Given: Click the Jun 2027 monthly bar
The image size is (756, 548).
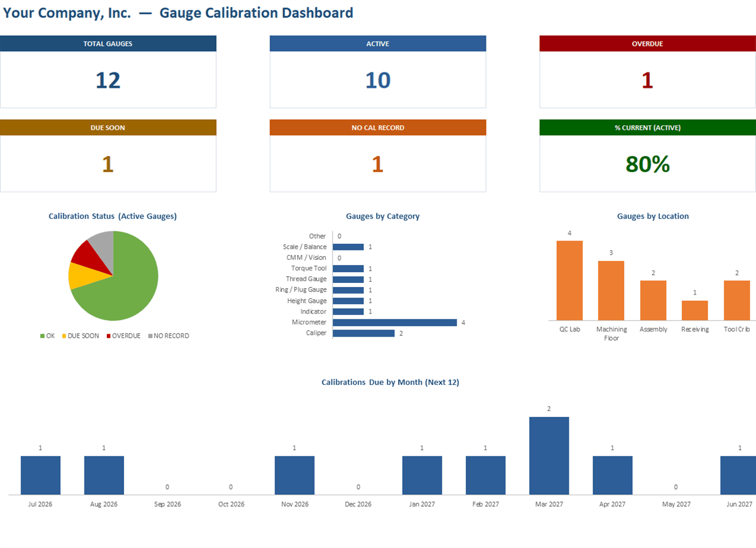Looking at the screenshot, I should (738, 475).
